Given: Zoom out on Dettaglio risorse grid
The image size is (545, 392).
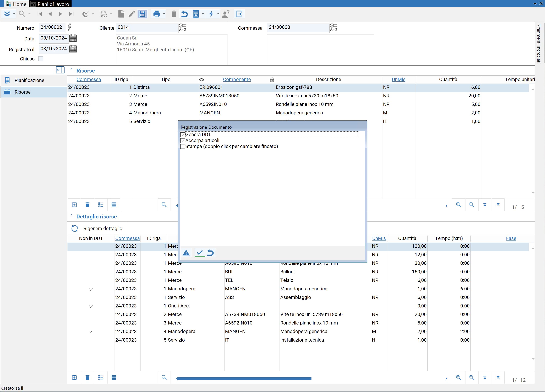Looking at the screenshot, I should click(x=472, y=378).
